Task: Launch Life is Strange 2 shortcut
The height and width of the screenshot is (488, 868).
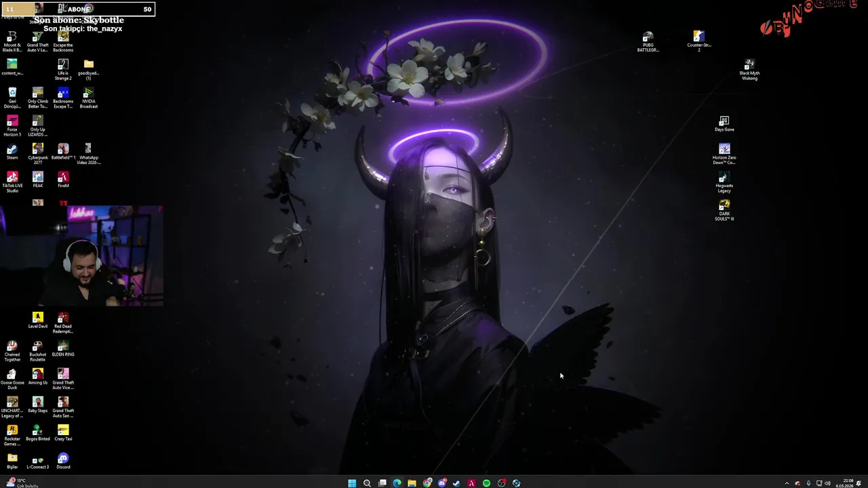Action: (63, 70)
